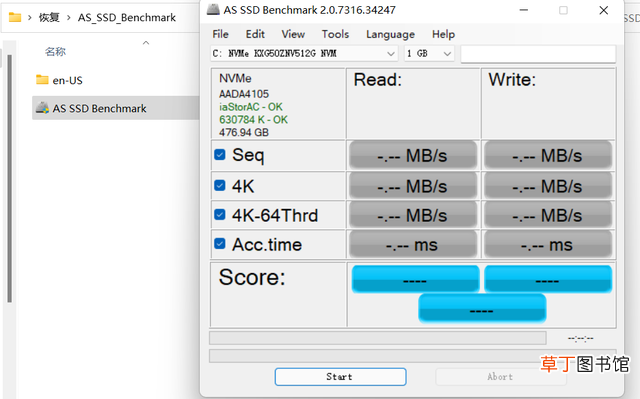
Task: Click 恢复 in the Explorer breadcrumb path
Action: (x=49, y=18)
